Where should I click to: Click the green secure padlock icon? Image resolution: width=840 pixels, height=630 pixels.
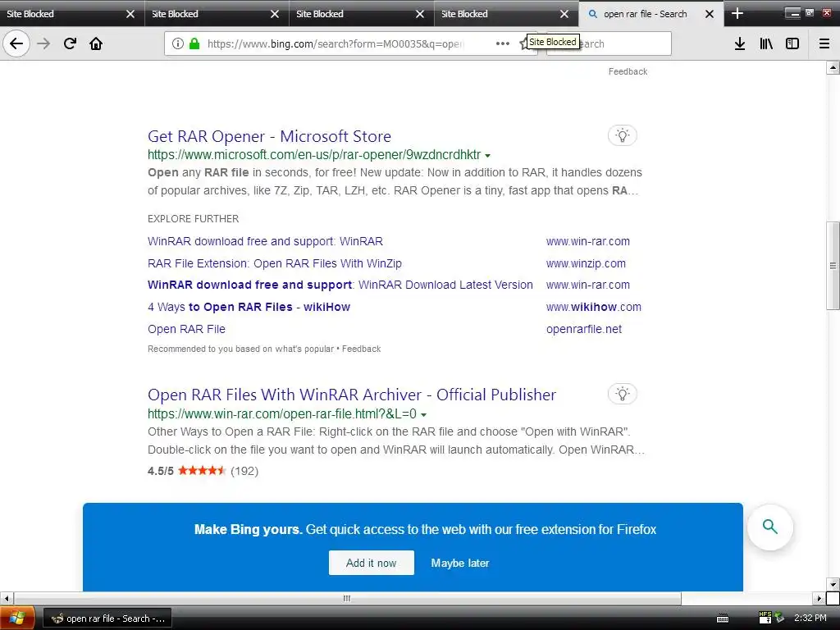194,43
